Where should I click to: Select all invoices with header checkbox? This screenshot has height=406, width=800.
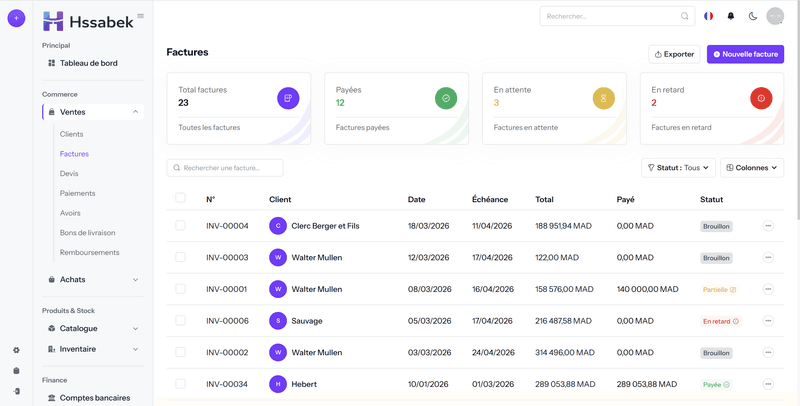click(x=180, y=198)
